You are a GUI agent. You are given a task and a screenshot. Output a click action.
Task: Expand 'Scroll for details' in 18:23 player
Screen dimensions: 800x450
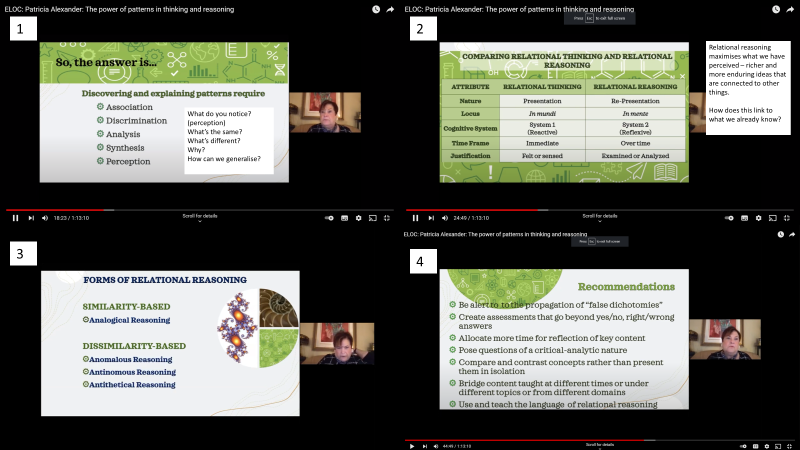click(x=200, y=217)
